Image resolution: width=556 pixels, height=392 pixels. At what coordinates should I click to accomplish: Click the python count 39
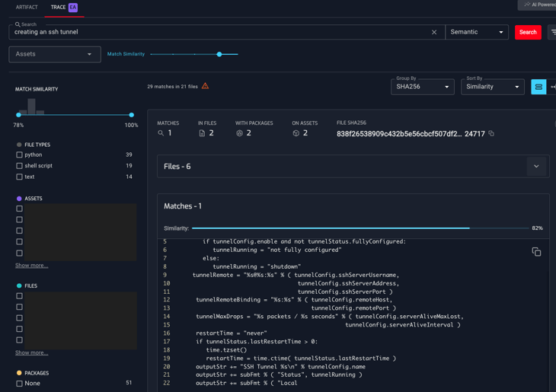pyautogui.click(x=129, y=155)
